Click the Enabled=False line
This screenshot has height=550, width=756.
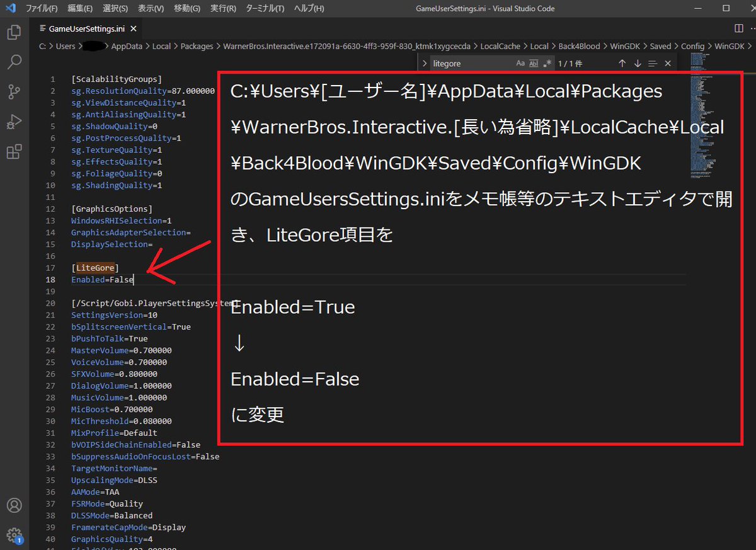(x=102, y=280)
